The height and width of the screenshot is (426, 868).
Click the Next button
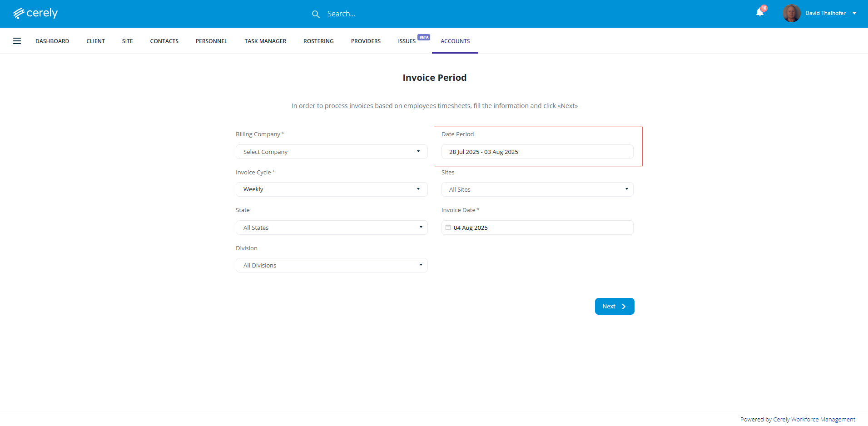click(614, 307)
